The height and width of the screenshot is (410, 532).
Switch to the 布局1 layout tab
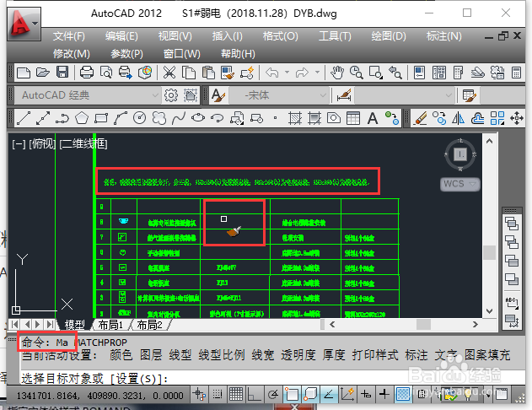pyautogui.click(x=110, y=325)
